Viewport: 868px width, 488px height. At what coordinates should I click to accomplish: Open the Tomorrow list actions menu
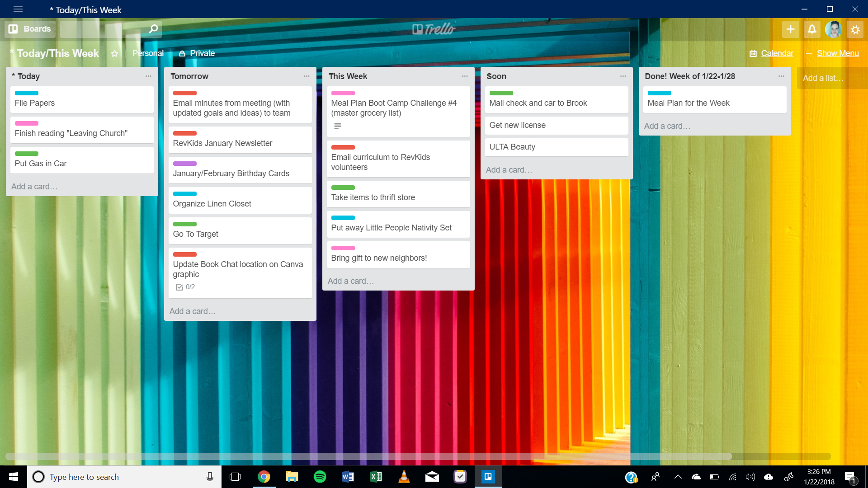[x=307, y=76]
